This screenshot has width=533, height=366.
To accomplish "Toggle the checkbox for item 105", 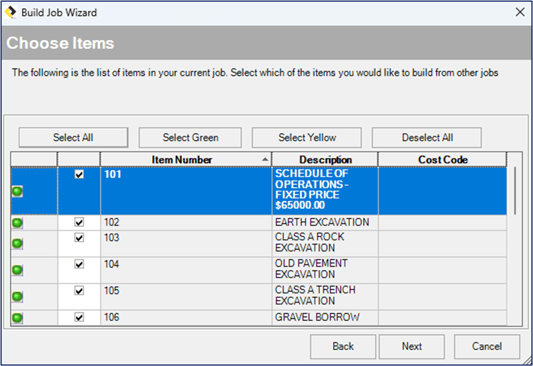I will pyautogui.click(x=79, y=291).
